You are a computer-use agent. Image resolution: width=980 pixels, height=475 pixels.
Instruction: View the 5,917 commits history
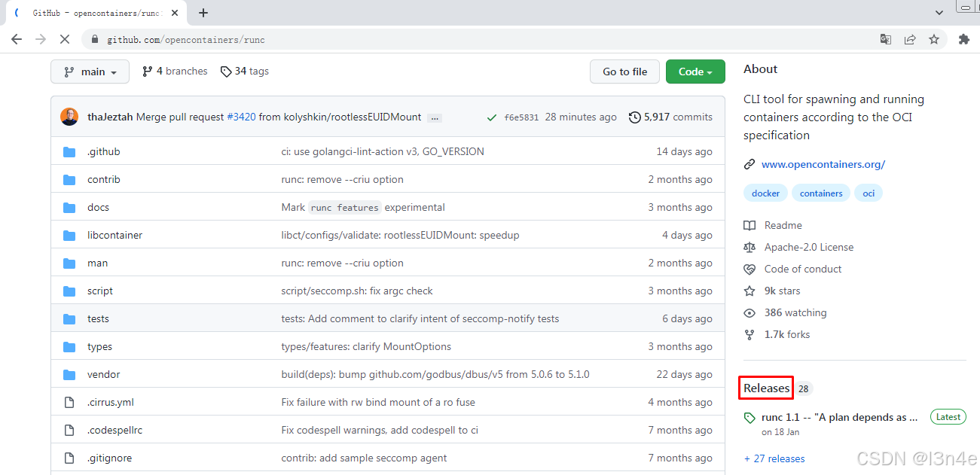click(670, 117)
